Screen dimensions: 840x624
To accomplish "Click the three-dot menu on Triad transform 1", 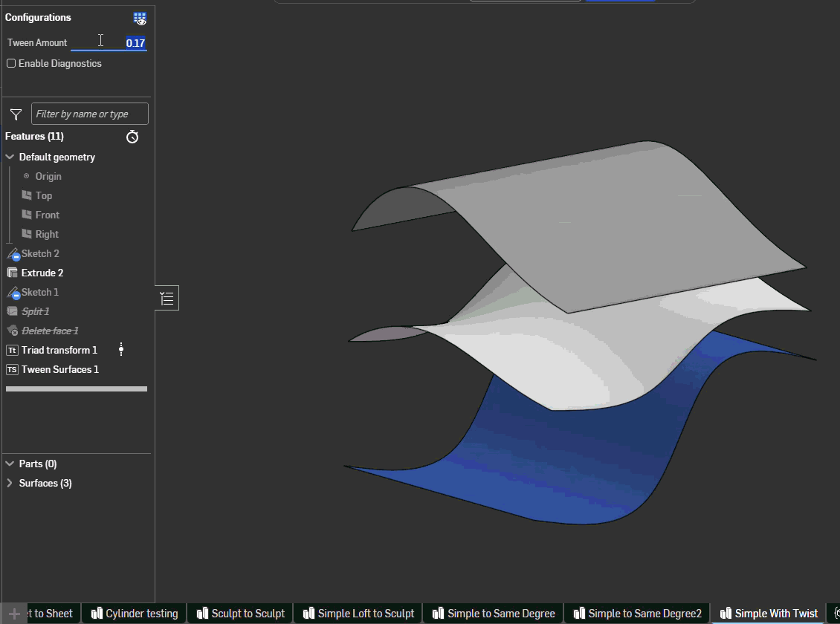I will 121,350.
